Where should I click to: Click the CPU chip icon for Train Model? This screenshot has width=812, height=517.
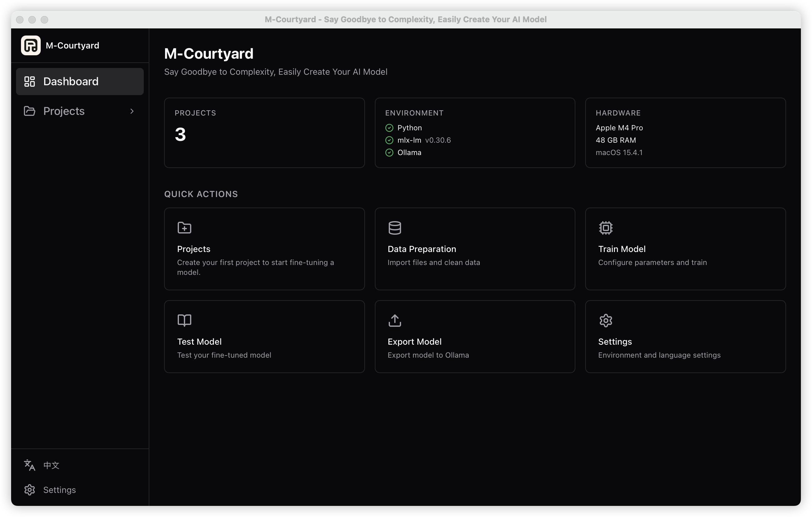(x=606, y=228)
